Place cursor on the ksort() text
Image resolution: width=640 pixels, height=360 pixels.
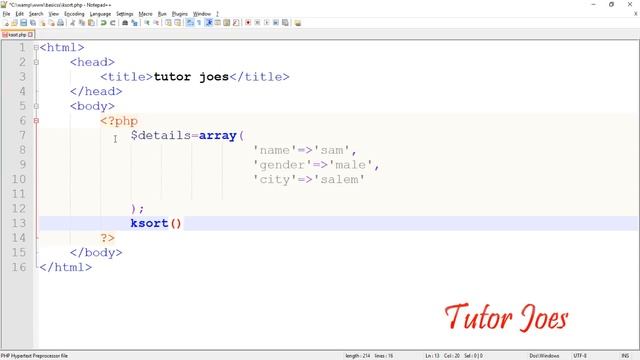[156, 223]
